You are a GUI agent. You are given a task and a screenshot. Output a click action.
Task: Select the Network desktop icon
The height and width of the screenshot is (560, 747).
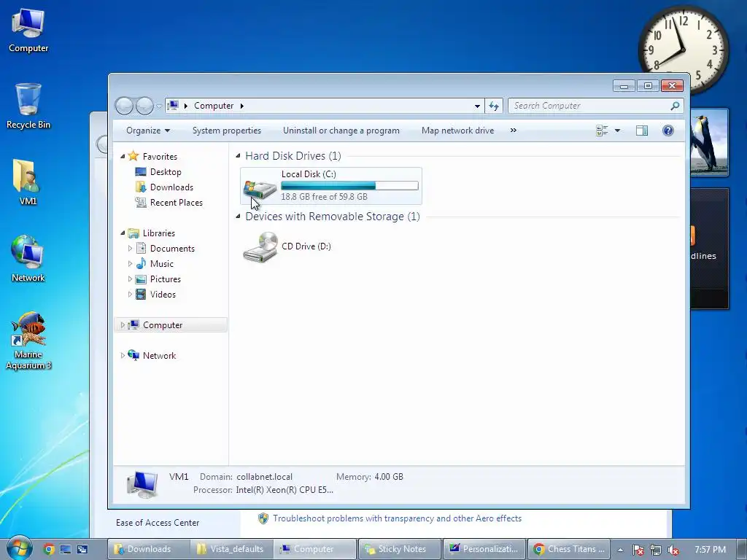coord(28,259)
